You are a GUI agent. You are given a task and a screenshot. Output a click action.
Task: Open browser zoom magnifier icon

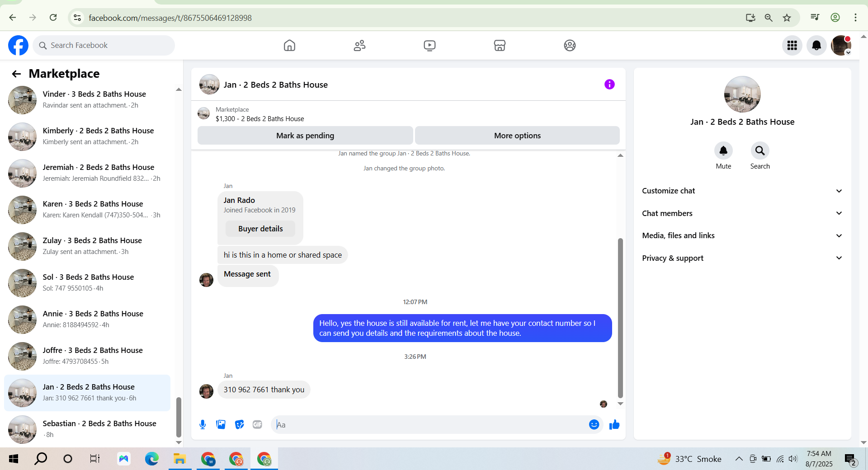pyautogui.click(x=769, y=18)
